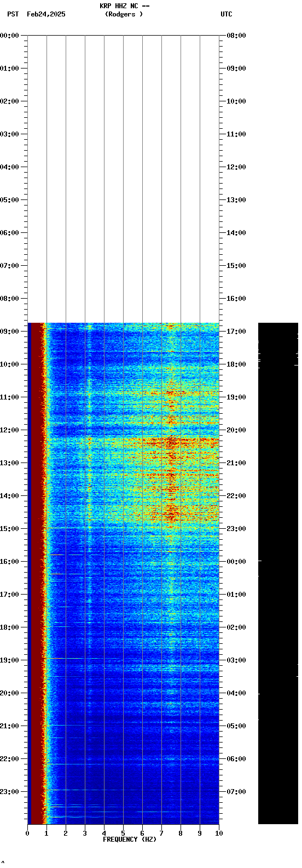Click the dark red low-frequency band in spectrogram
Viewport: 302px width, 868px height.
tap(37, 573)
